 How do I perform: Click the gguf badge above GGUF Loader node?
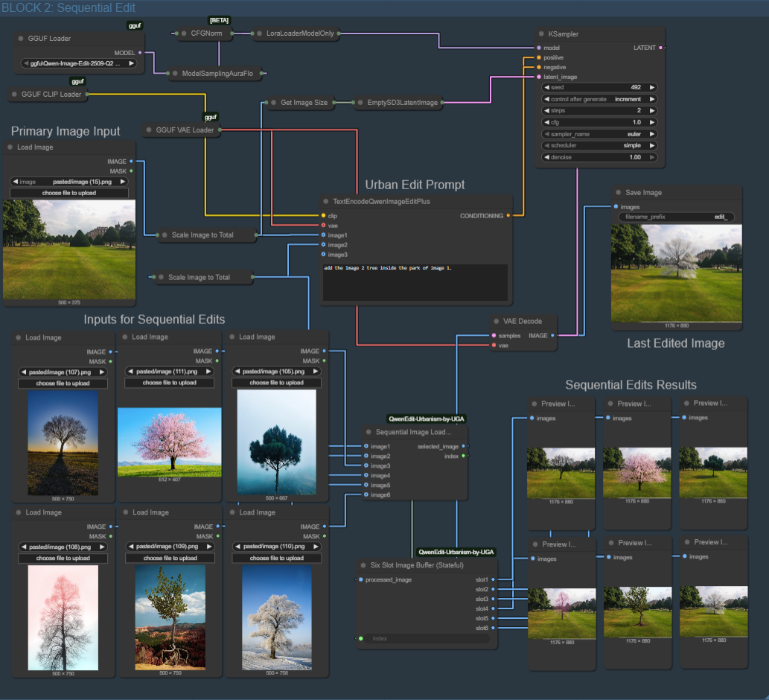pyautogui.click(x=135, y=25)
